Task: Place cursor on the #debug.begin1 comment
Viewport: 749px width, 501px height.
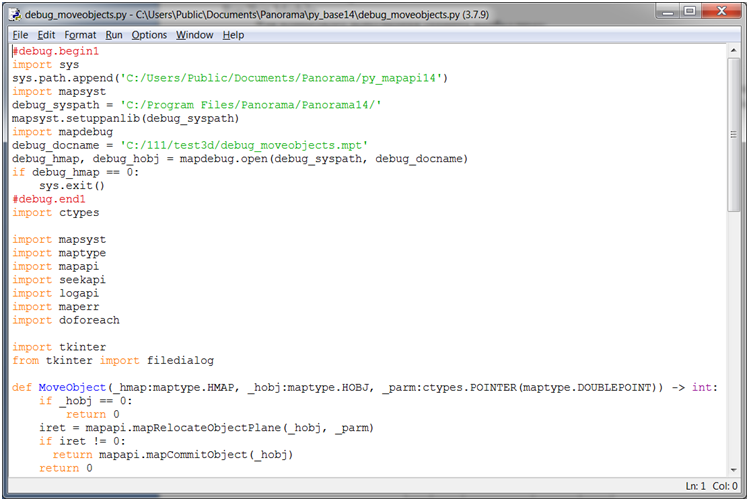Action: point(55,51)
